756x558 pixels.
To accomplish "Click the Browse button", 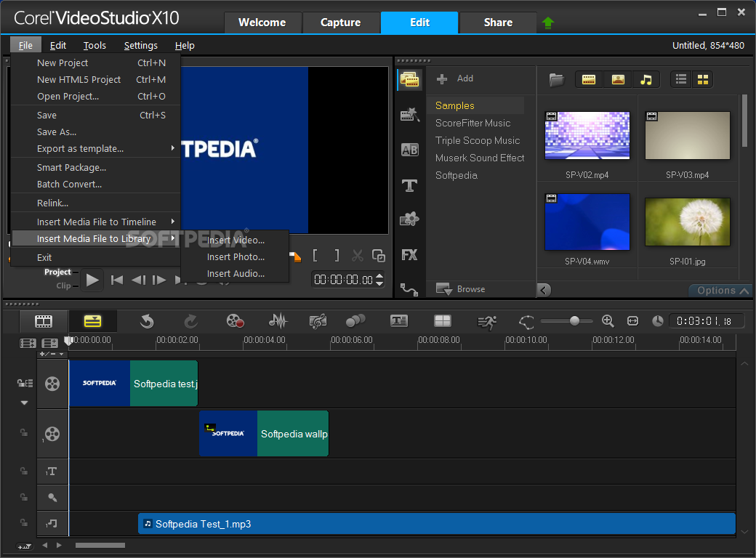I will (460, 289).
